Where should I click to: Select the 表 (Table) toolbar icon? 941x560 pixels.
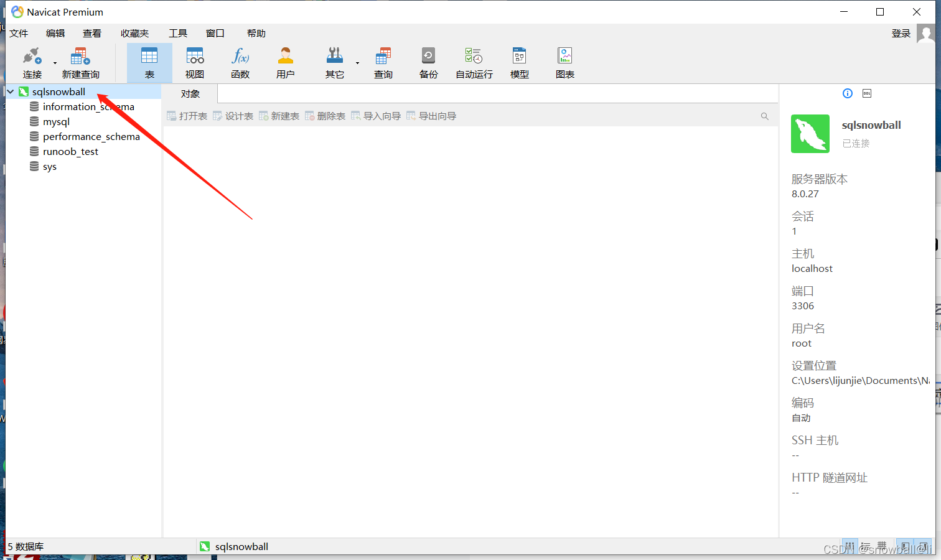[149, 63]
